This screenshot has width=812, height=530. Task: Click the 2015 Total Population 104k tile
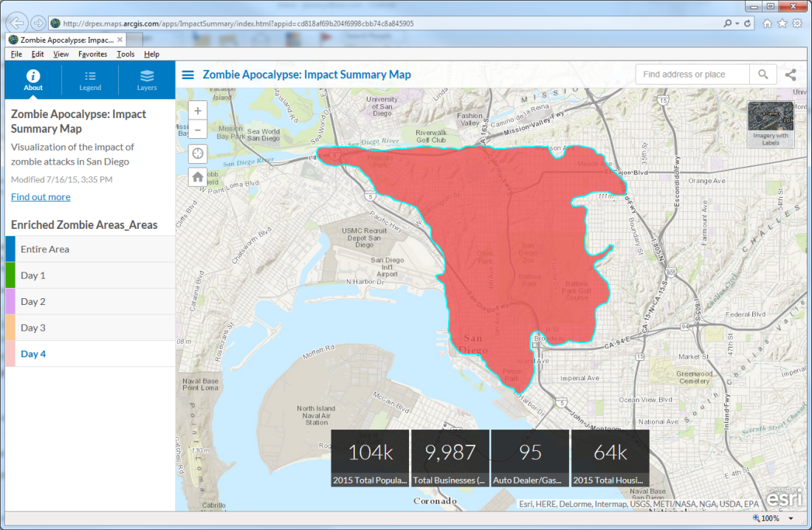click(x=370, y=458)
